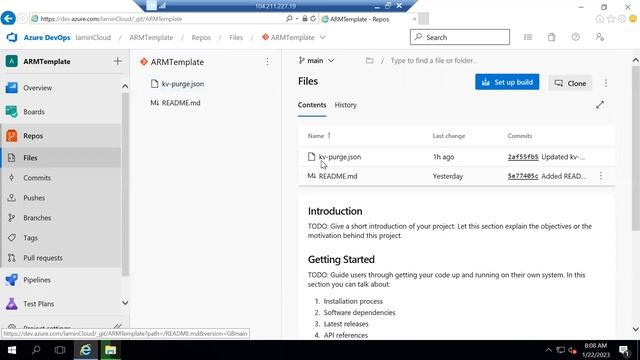This screenshot has width=640, height=360.
Task: Click the page vertical scrollbar
Action: (636, 147)
